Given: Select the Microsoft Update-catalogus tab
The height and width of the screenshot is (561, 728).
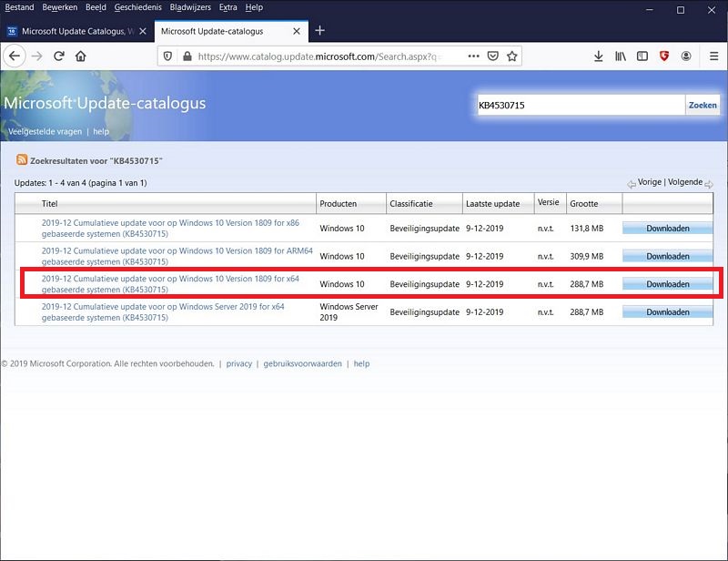Looking at the screenshot, I should click(231, 31).
